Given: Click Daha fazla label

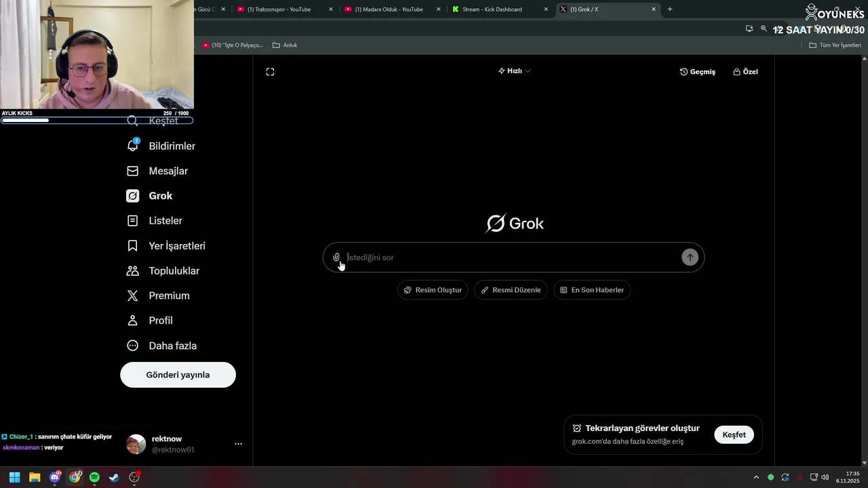Looking at the screenshot, I should click(x=173, y=346).
